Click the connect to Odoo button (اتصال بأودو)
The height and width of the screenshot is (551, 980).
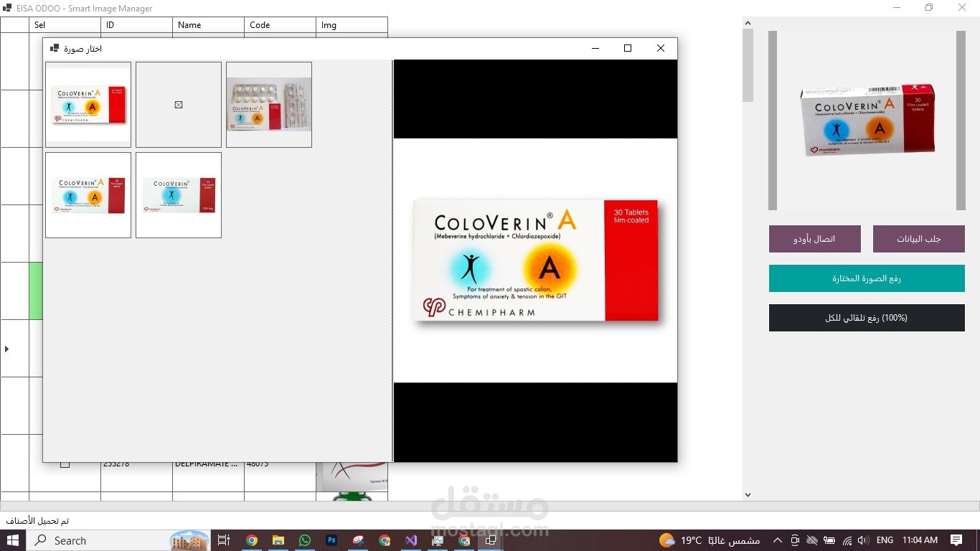click(815, 239)
